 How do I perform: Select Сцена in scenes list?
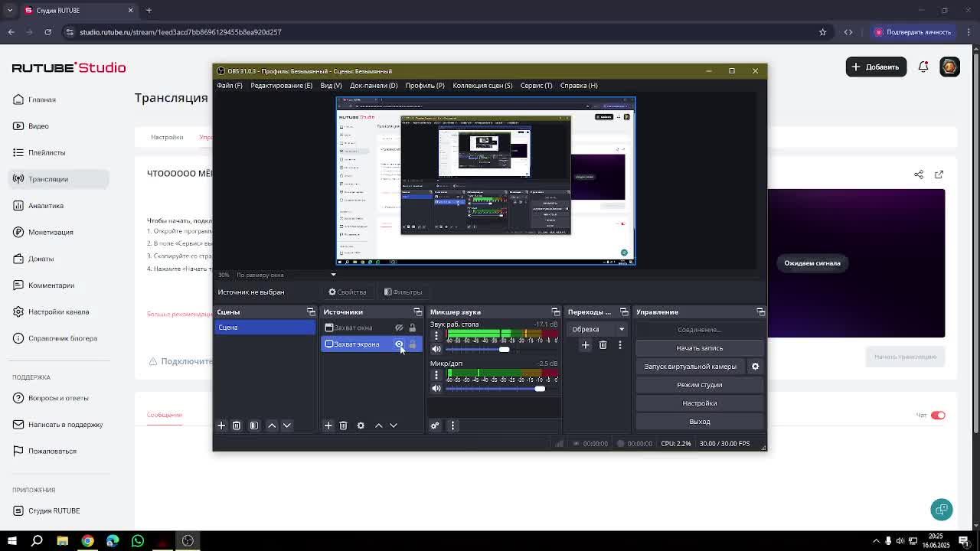click(x=265, y=328)
